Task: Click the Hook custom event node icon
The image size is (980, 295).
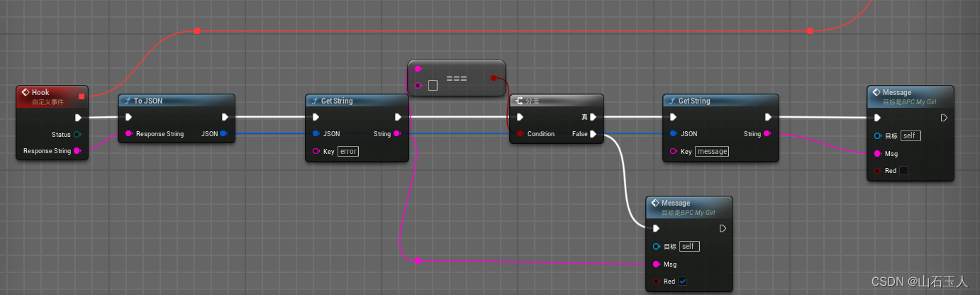Action: [25, 92]
